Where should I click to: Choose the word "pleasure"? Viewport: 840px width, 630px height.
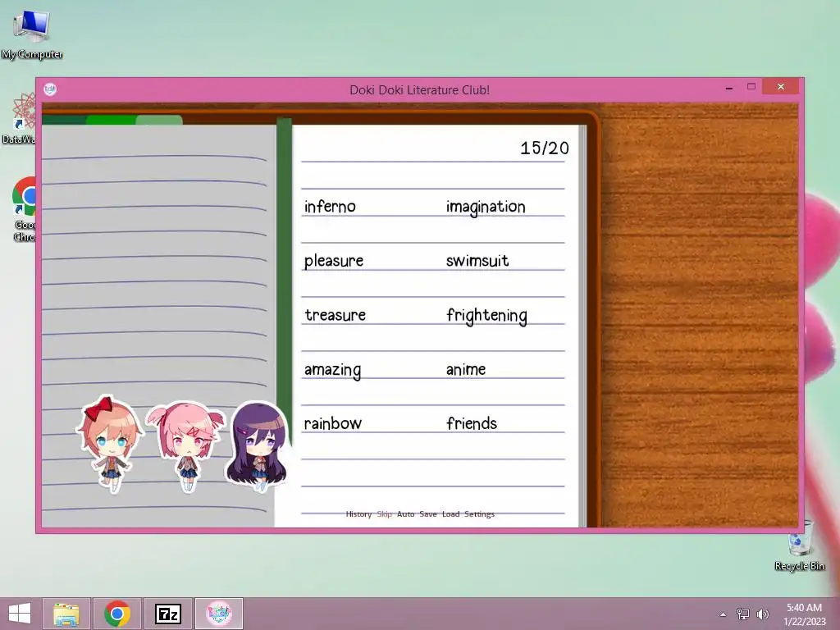click(334, 261)
